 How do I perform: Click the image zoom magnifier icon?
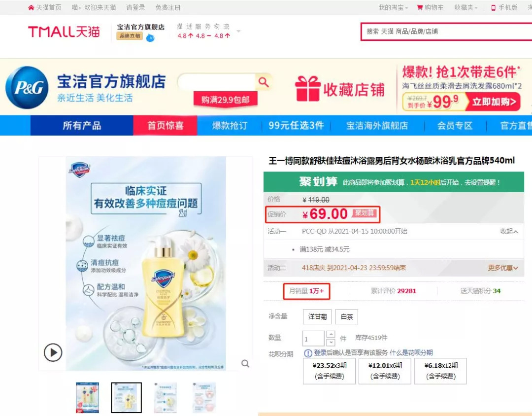coord(245,364)
